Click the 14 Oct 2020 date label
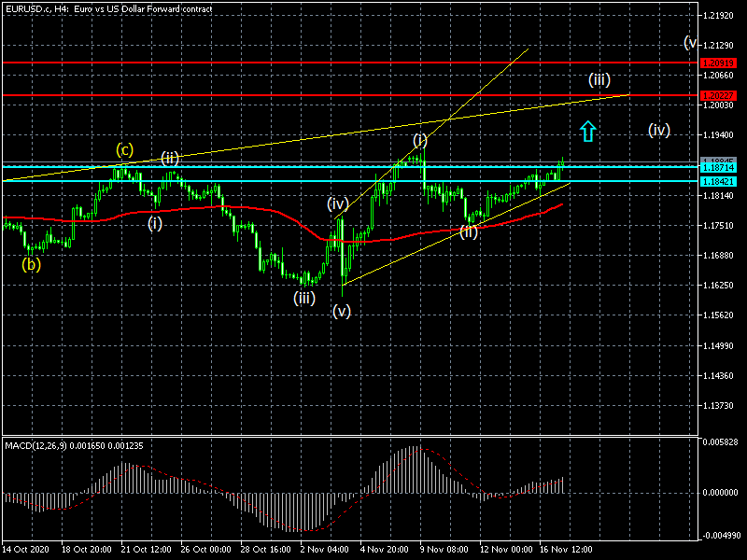This screenshot has width=747, height=560. (26, 550)
